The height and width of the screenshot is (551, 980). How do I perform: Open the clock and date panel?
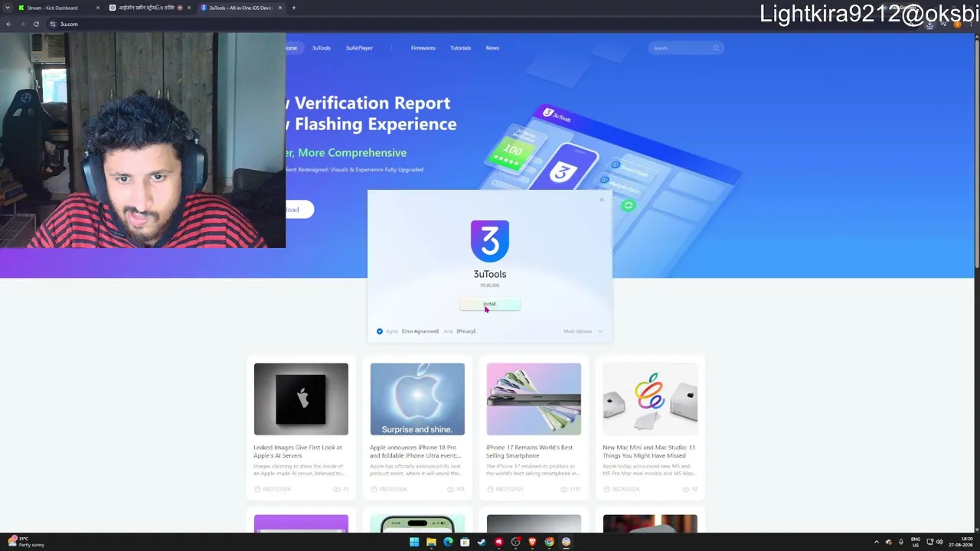(961, 542)
